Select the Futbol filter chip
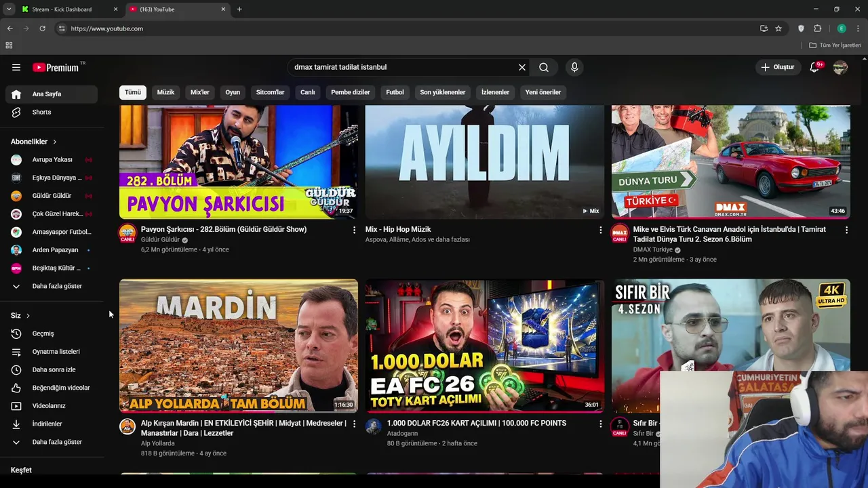868x488 pixels. point(395,92)
